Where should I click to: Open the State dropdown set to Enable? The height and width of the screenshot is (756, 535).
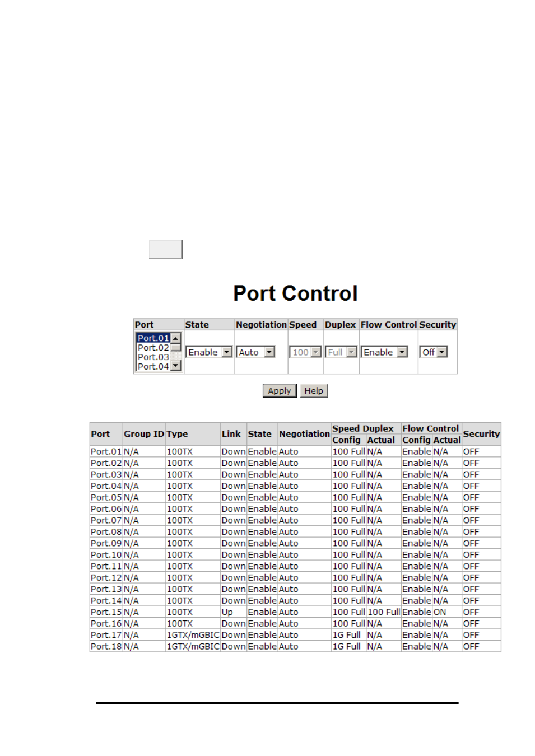209,352
